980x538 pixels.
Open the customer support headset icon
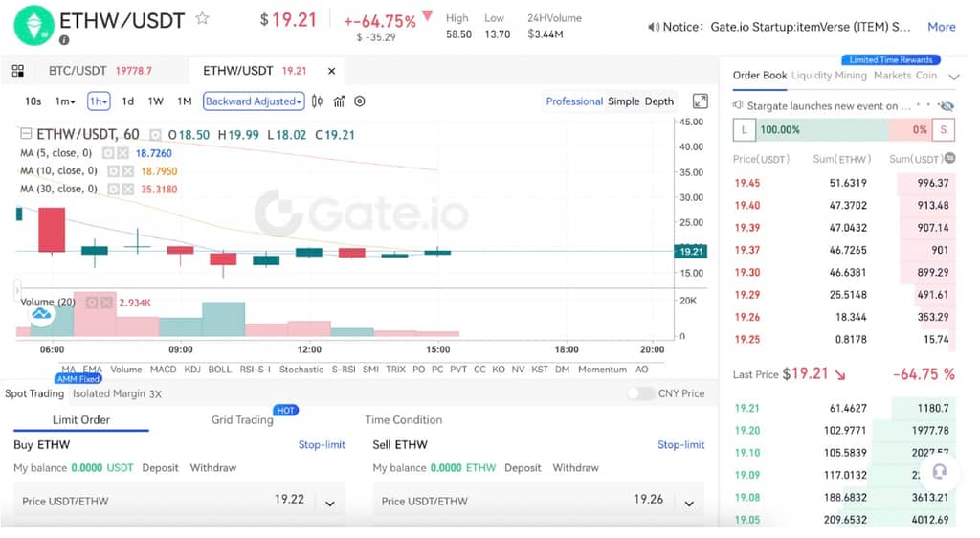(x=939, y=472)
